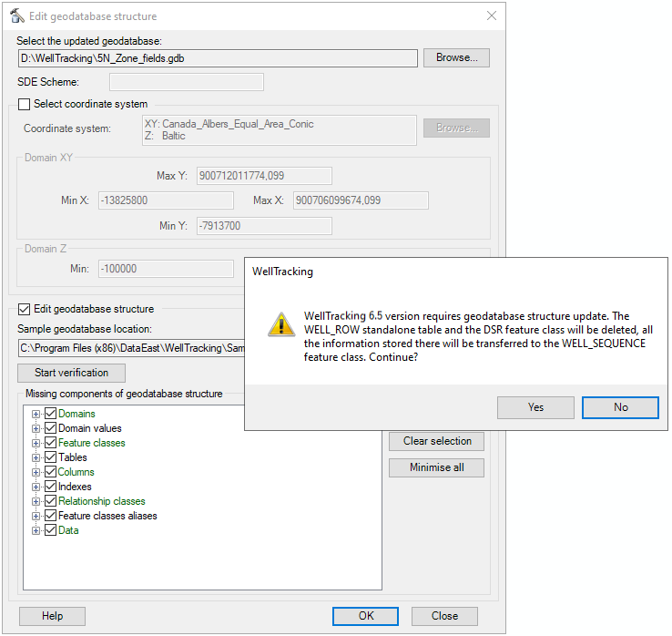The height and width of the screenshot is (636, 672).
Task: Select Indexes tree item label
Action: click(x=75, y=487)
